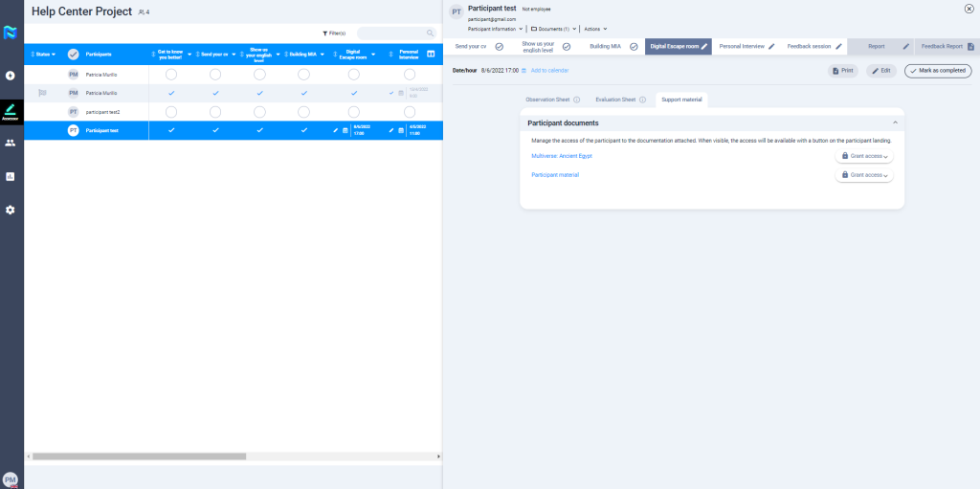Click the search magnifier icon
This screenshot has width=980, height=489.
(x=430, y=33)
